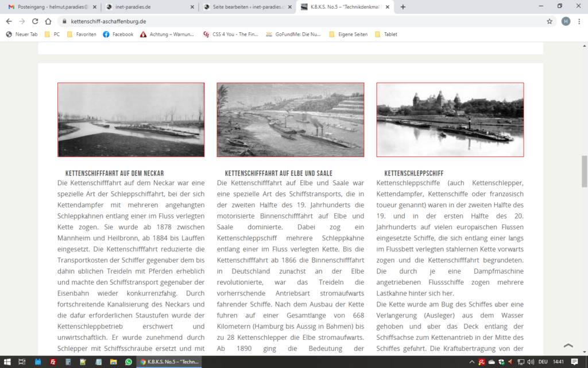Reload the current page
The width and height of the screenshot is (588, 368).
[35, 21]
